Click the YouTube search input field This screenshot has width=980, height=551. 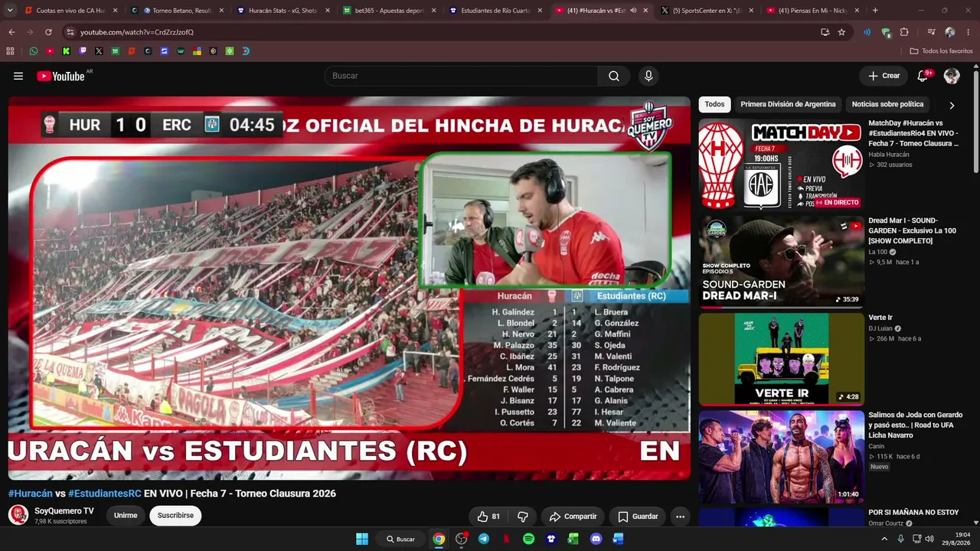click(x=461, y=76)
